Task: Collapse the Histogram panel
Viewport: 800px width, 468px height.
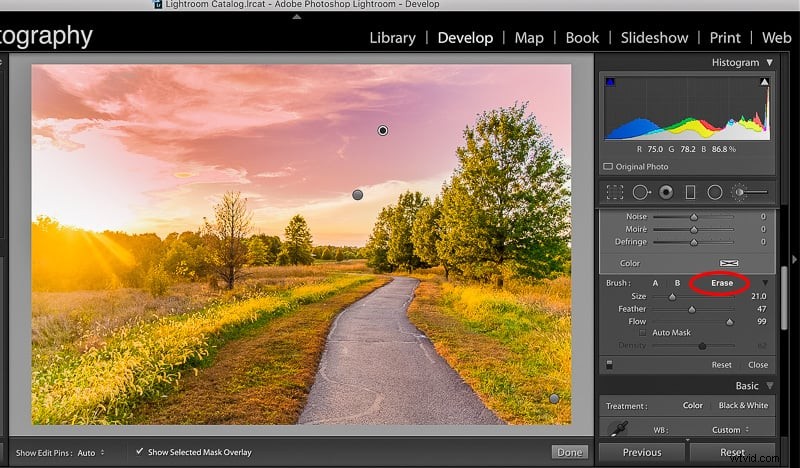Action: (769, 62)
